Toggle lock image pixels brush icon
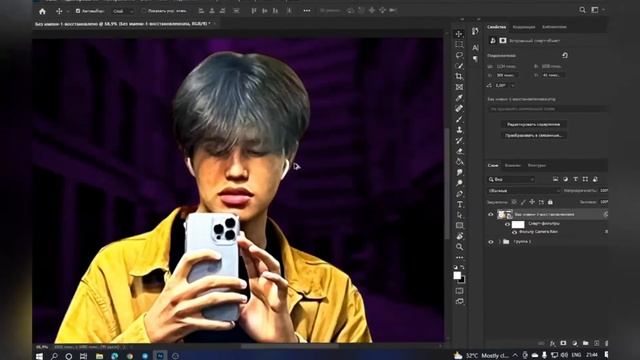Viewport: 640px width, 360px height. point(523,202)
